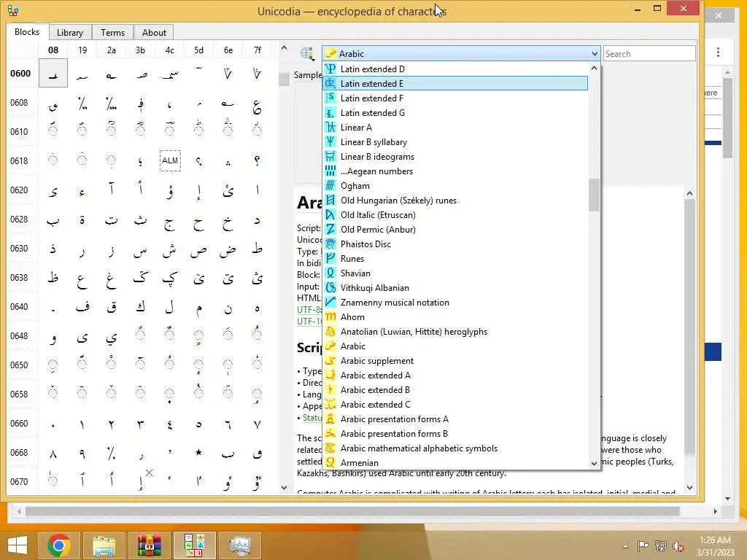Click the Old Hungarian runes icon
The height and width of the screenshot is (560, 747).
[x=330, y=201]
